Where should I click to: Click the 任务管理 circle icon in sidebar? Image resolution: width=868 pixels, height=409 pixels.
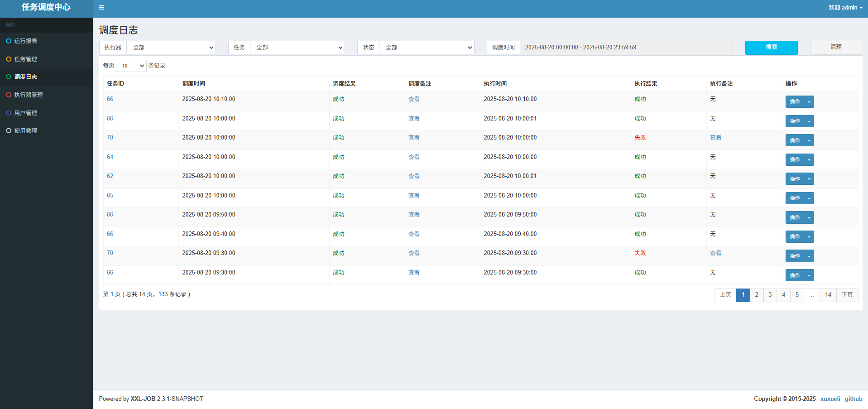coord(9,59)
